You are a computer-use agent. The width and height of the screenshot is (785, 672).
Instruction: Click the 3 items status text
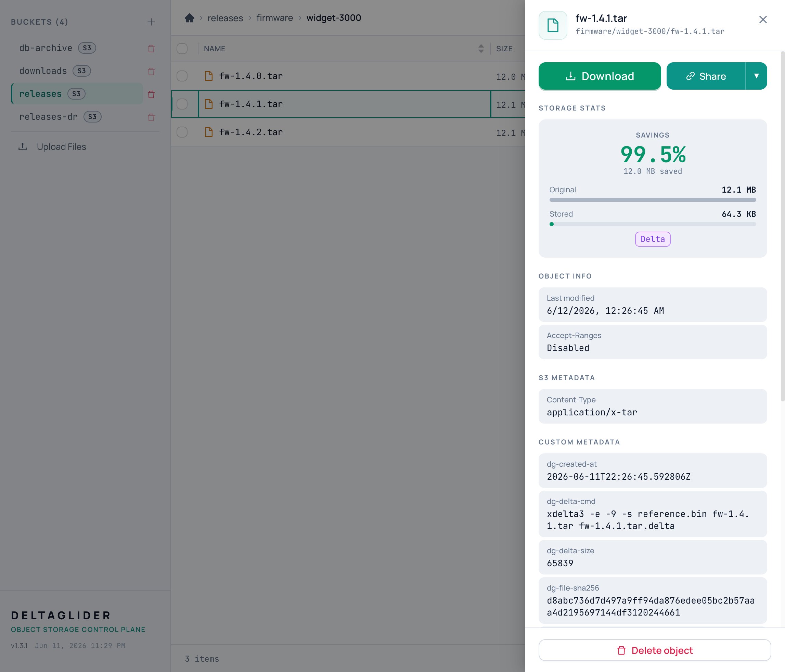pos(202,659)
